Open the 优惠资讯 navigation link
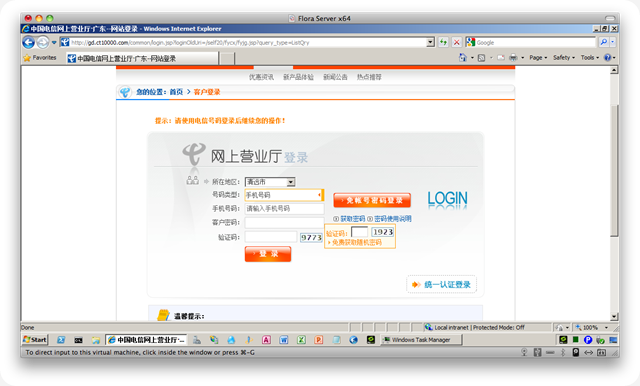 tap(261, 77)
